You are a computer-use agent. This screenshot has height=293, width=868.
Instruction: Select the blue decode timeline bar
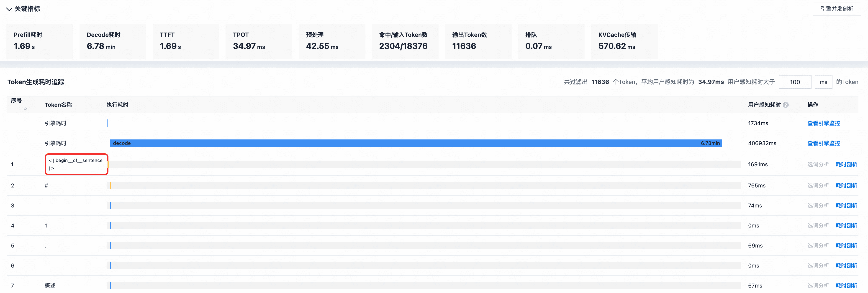tap(416, 143)
